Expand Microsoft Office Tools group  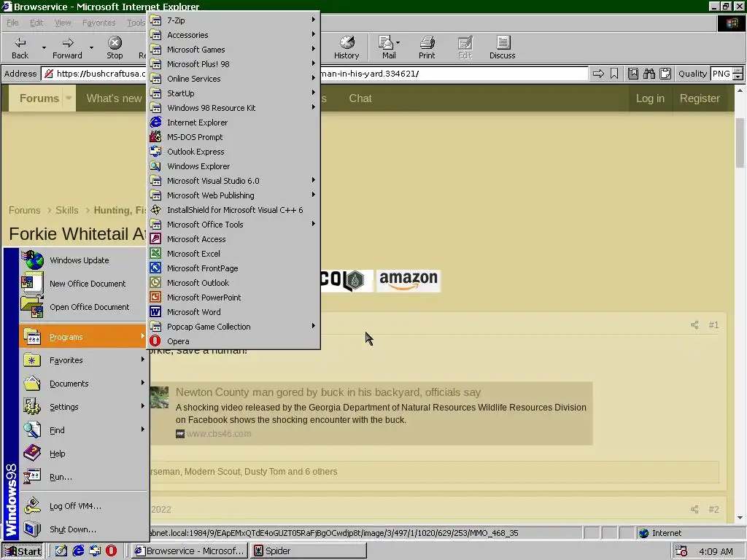coord(233,225)
